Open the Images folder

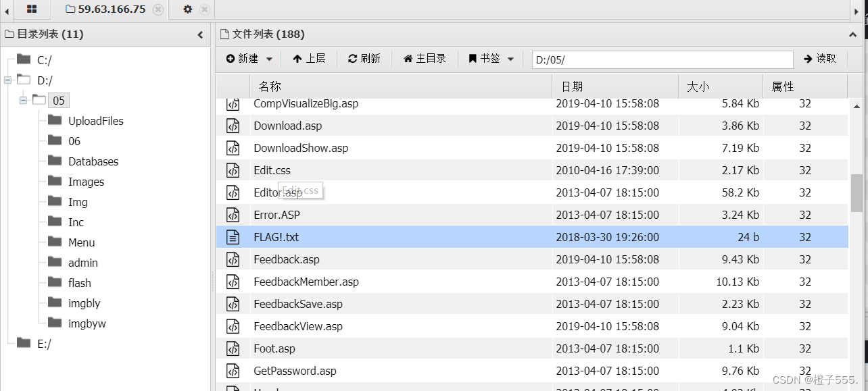pyautogui.click(x=86, y=182)
